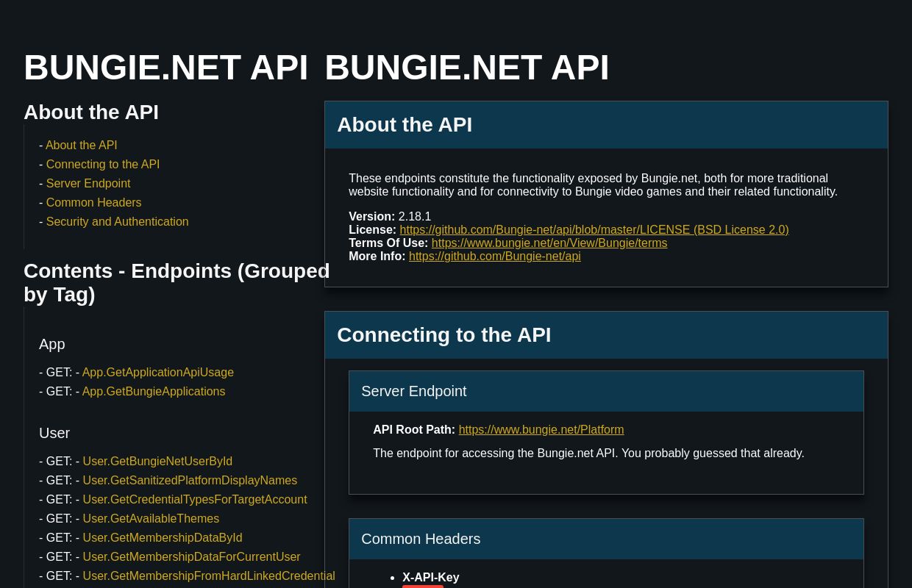Open User.GetMembershipDataForCurrentUser link
Screen dimensions: 912x588
point(191,557)
